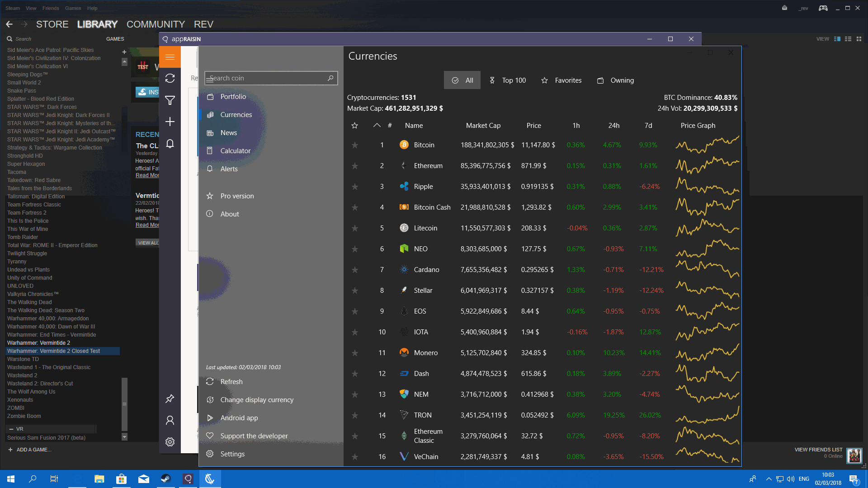Click the pin icon near the sidebar bottom

[x=170, y=399]
